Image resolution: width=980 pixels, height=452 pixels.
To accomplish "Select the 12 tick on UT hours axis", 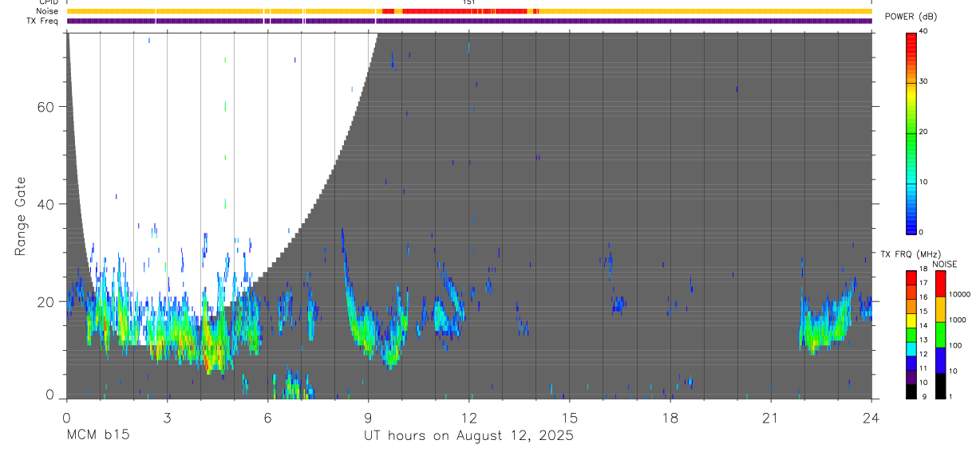I will click(x=468, y=418).
